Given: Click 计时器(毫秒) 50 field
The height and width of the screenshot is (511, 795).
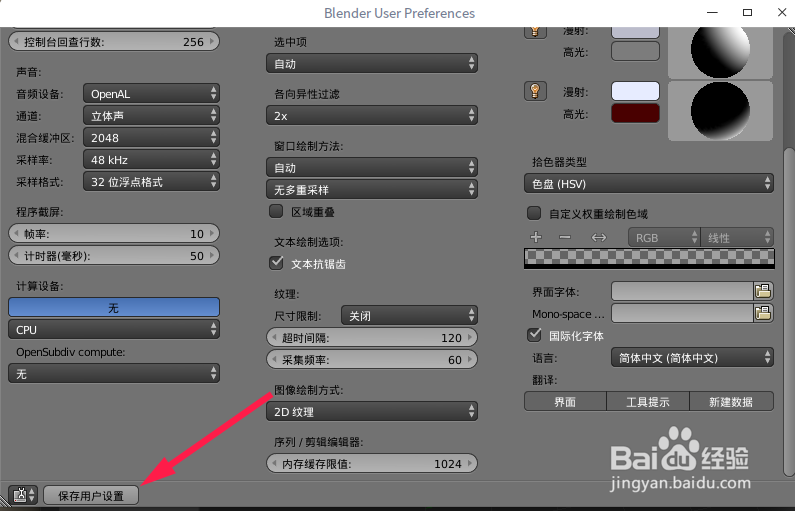Looking at the screenshot, I should (114, 256).
